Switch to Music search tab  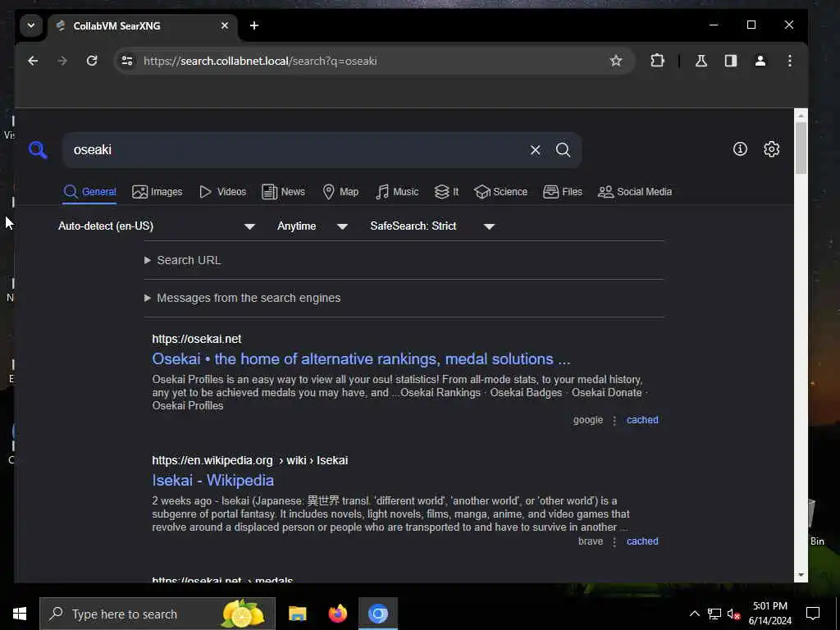click(397, 192)
